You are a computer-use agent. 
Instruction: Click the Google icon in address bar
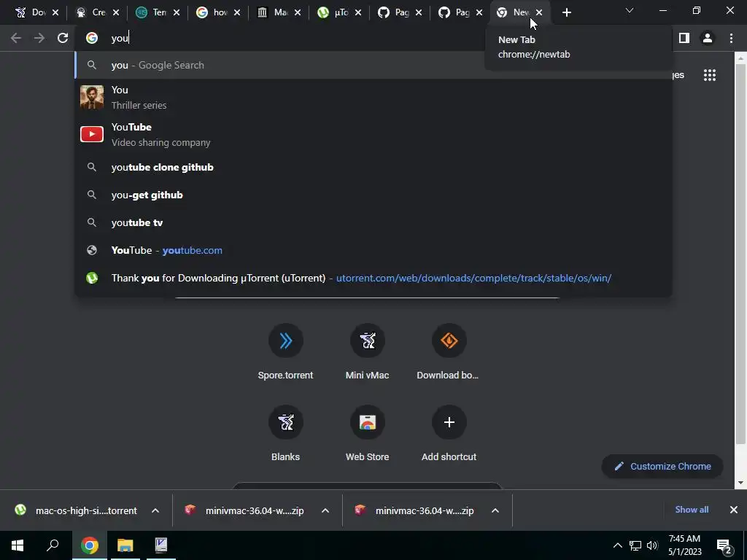tap(92, 38)
